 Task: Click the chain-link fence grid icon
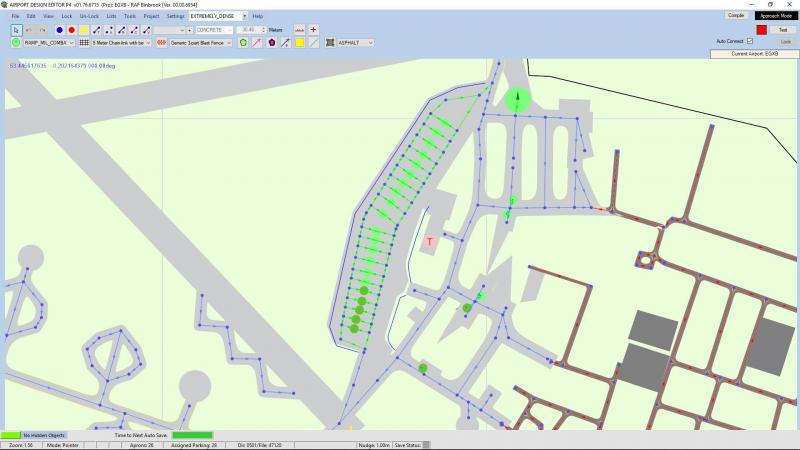click(85, 43)
